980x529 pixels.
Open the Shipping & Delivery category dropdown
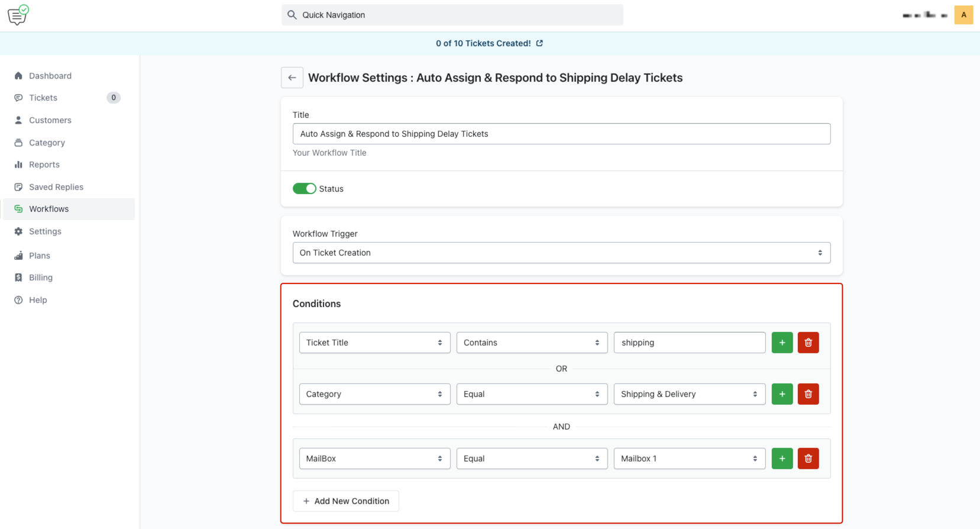[689, 394]
